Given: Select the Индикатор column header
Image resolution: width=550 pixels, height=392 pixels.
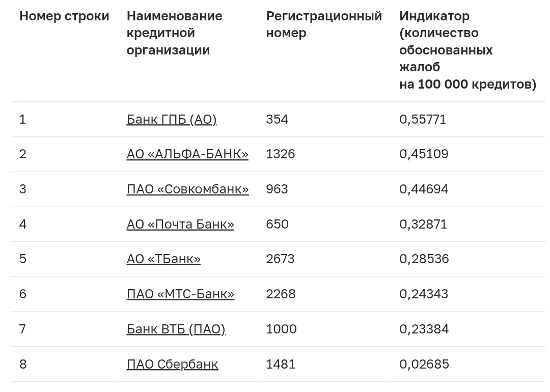Looking at the screenshot, I should (468, 50).
